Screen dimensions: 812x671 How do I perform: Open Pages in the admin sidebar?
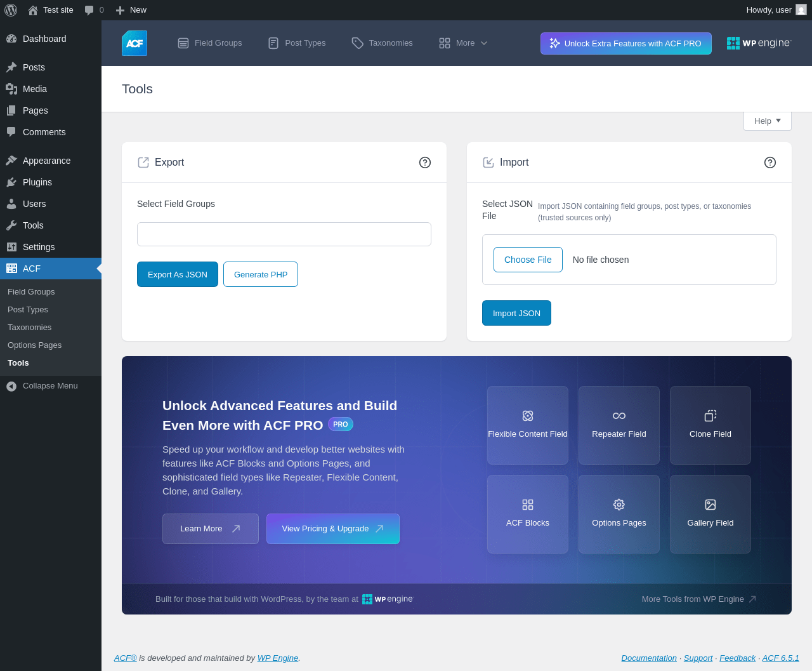point(51,110)
